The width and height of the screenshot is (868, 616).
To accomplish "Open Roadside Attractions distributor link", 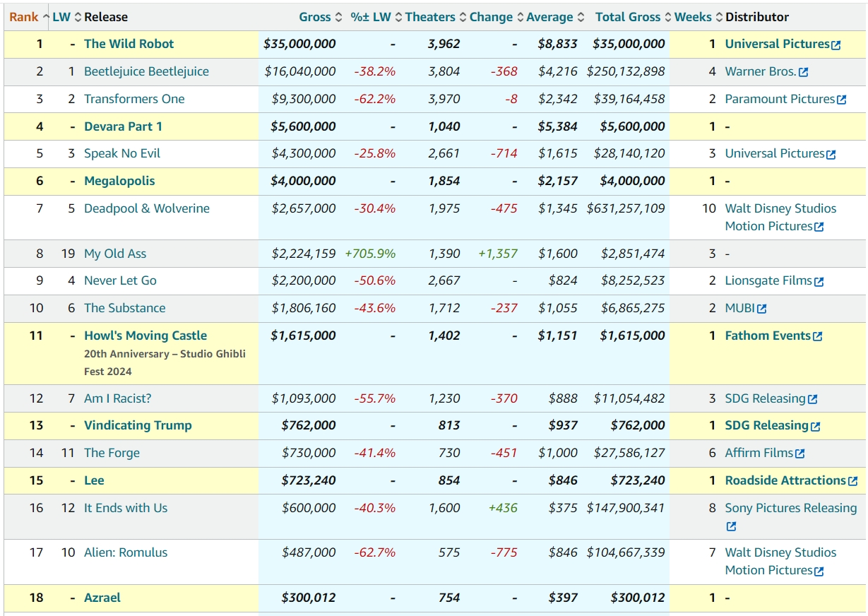I will coord(785,480).
